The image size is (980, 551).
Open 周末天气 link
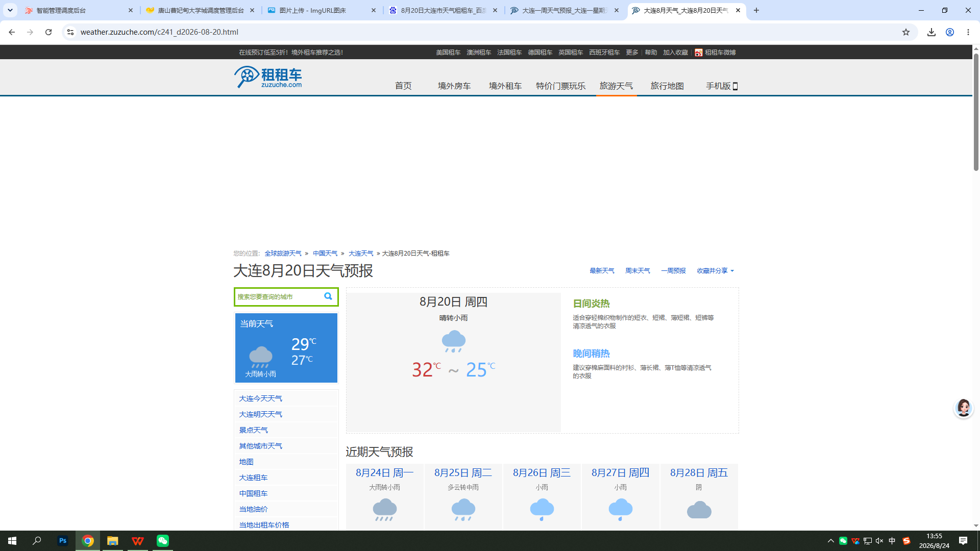click(x=638, y=271)
